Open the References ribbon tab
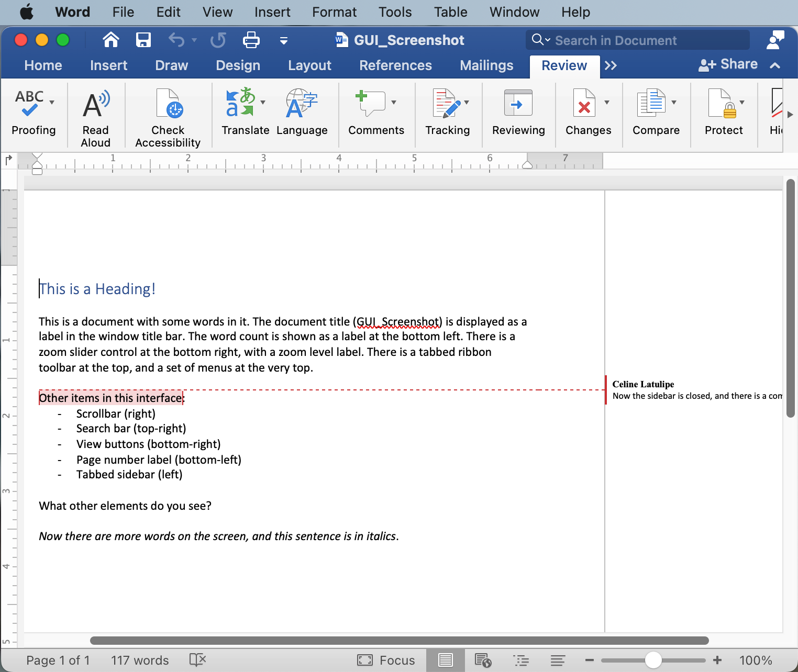This screenshot has width=798, height=672. click(x=395, y=65)
